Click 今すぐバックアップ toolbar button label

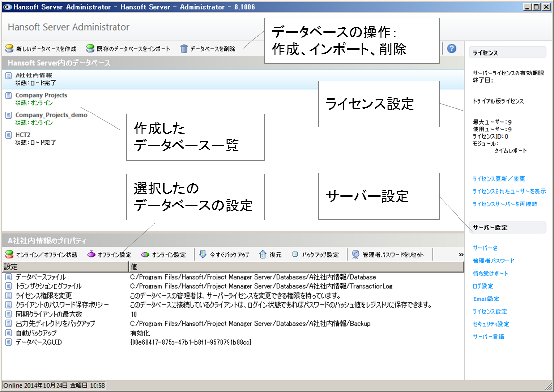[229, 255]
